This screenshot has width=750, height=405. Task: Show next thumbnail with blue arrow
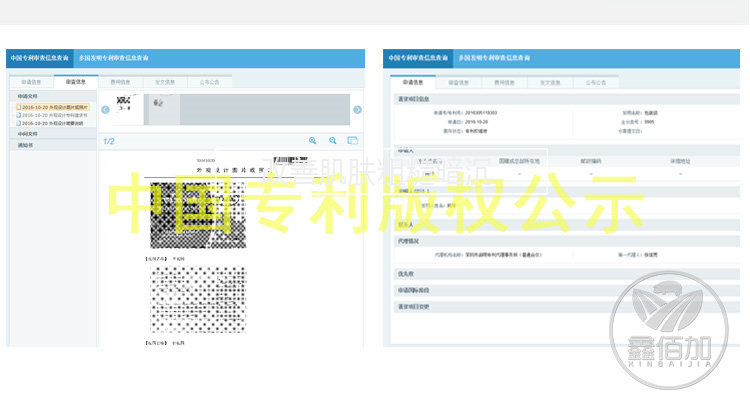[357, 109]
